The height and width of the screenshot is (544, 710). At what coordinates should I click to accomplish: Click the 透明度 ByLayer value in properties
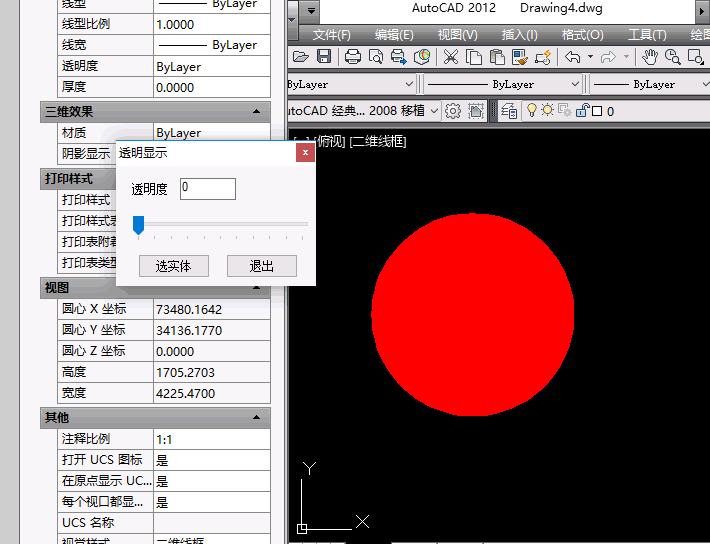click(x=212, y=67)
